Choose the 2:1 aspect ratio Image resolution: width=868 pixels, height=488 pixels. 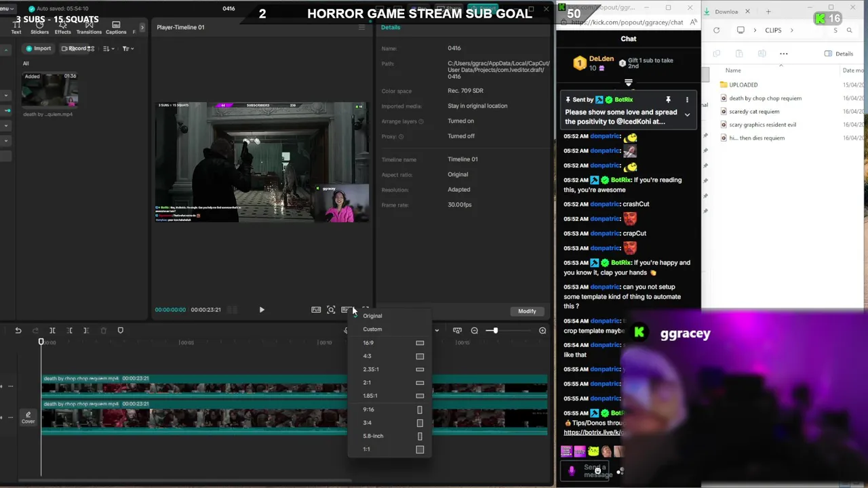point(389,382)
